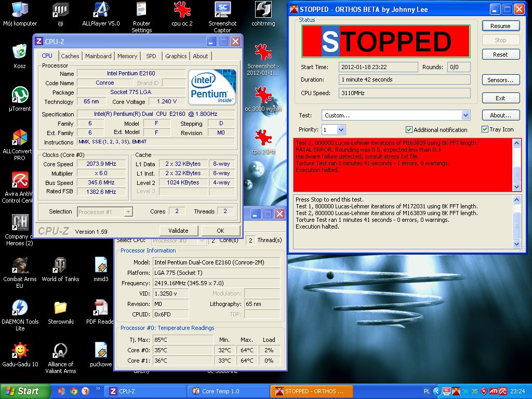The height and width of the screenshot is (399, 532).
Task: Open the Mój komputer desktop icon
Action: (20, 14)
